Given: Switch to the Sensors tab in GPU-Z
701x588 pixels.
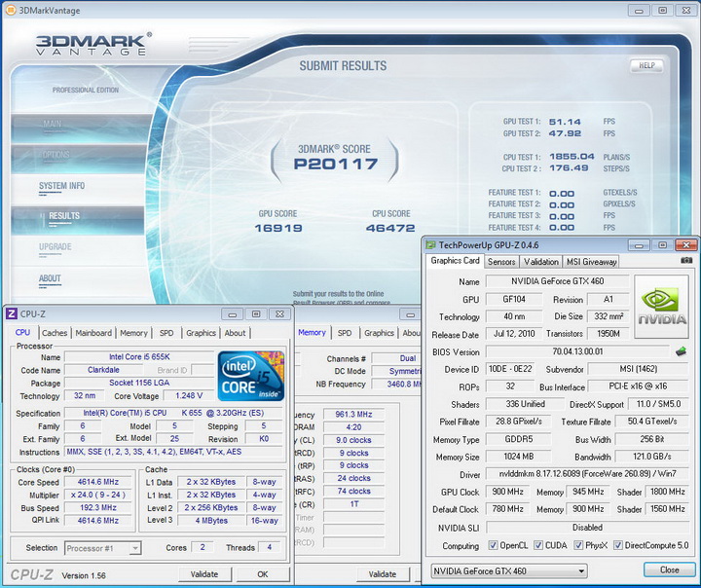Looking at the screenshot, I should coord(501,262).
